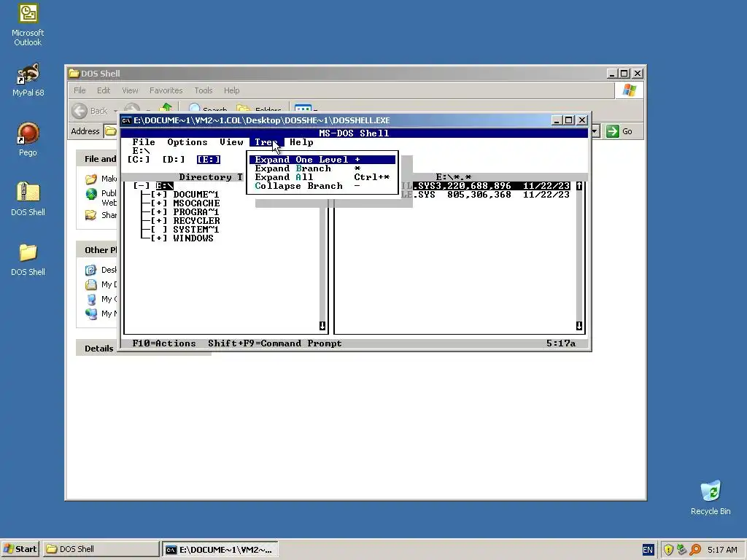This screenshot has width=747, height=560.
Task: Select the SYSTEM~1 directory
Action: 196,230
